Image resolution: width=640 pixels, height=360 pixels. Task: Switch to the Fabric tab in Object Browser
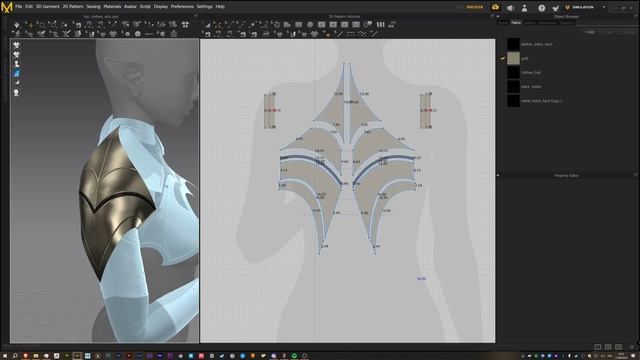tap(516, 22)
